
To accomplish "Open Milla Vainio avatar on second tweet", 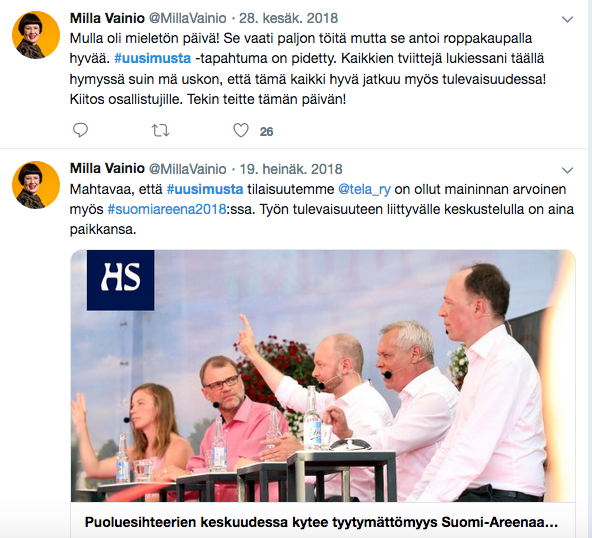I will coord(36,185).
